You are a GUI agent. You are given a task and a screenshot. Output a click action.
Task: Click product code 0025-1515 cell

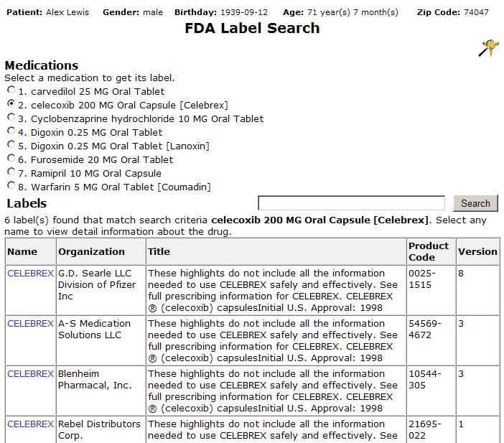click(431, 290)
